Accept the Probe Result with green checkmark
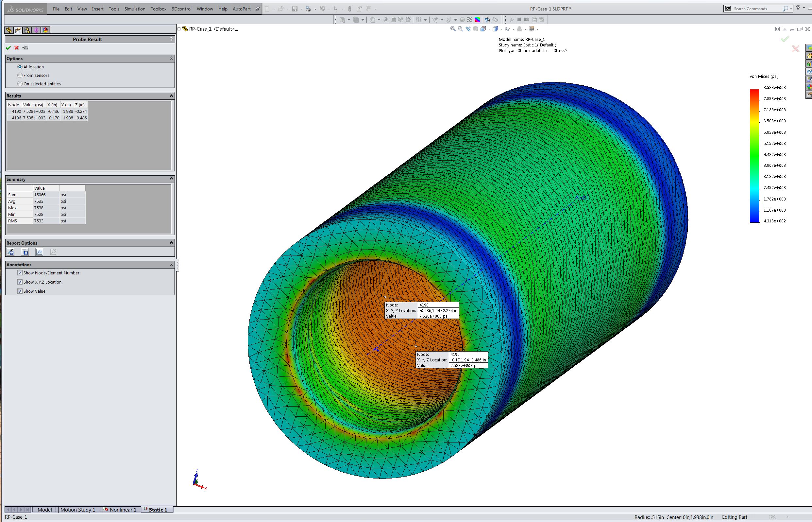 coord(8,48)
